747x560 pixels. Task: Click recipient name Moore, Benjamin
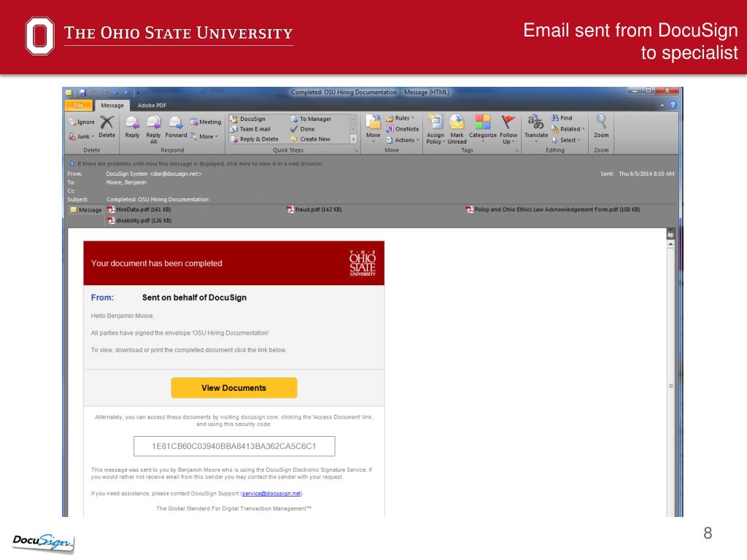pos(126,182)
